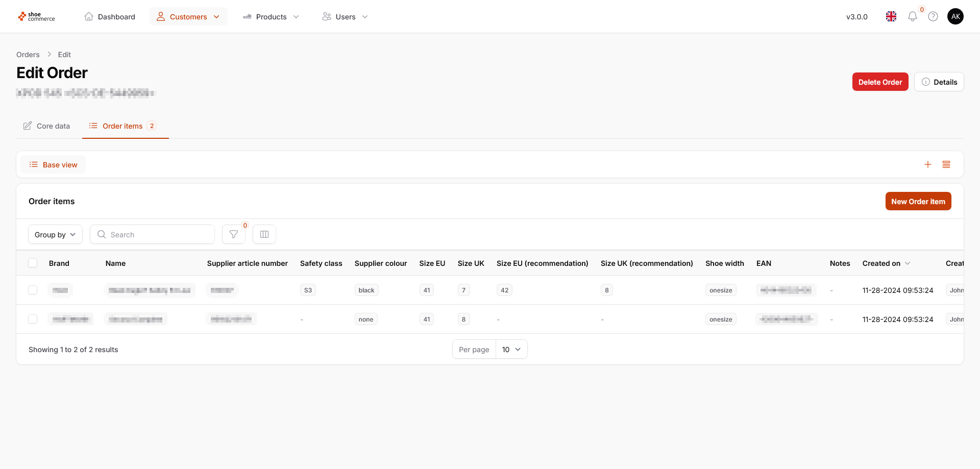
Task: Switch to the Core data tab
Action: pyautogui.click(x=47, y=126)
